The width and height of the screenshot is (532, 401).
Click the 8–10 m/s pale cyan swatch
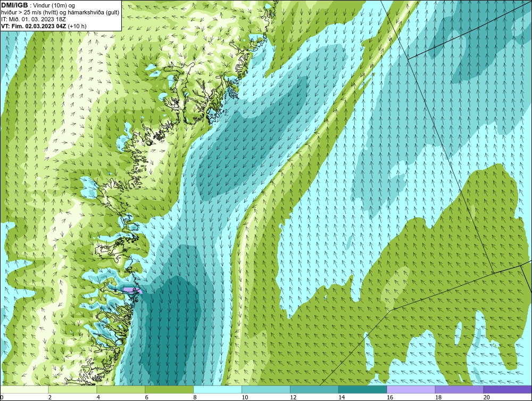(x=218, y=389)
